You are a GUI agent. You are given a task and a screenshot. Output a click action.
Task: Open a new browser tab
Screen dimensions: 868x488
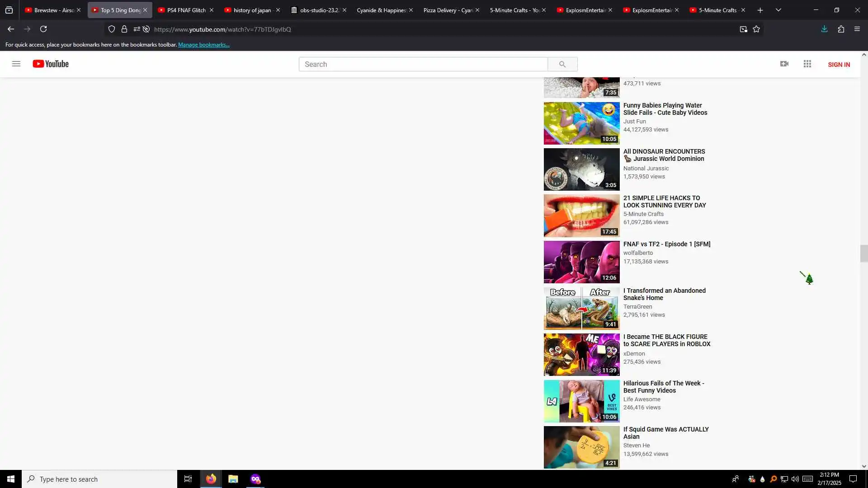(x=760, y=10)
